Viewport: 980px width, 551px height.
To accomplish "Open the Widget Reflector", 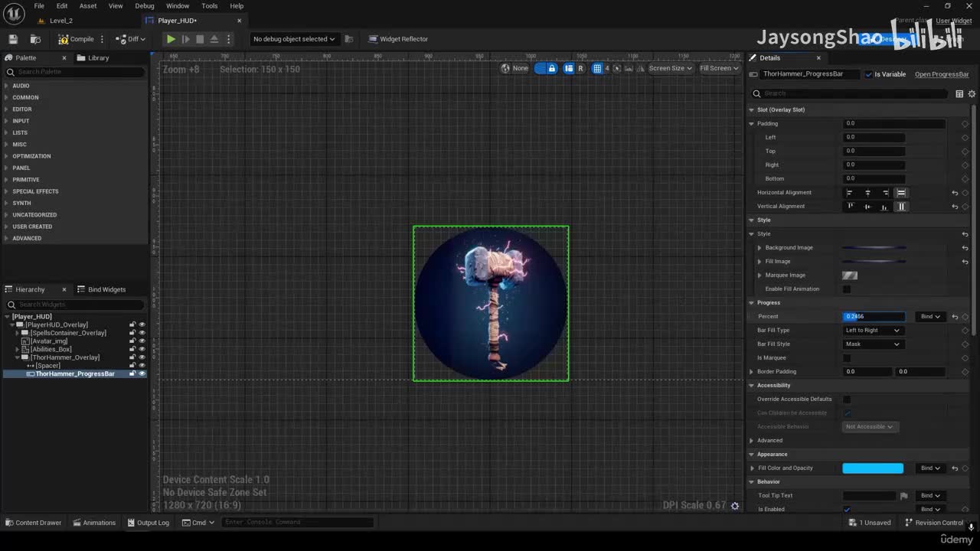I will point(398,39).
